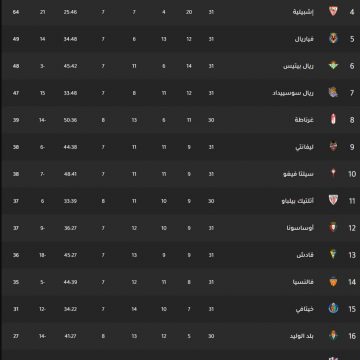Click the Athletic Bilbao striped crest icon
Viewport: 360px width, 360px height.
tap(333, 201)
